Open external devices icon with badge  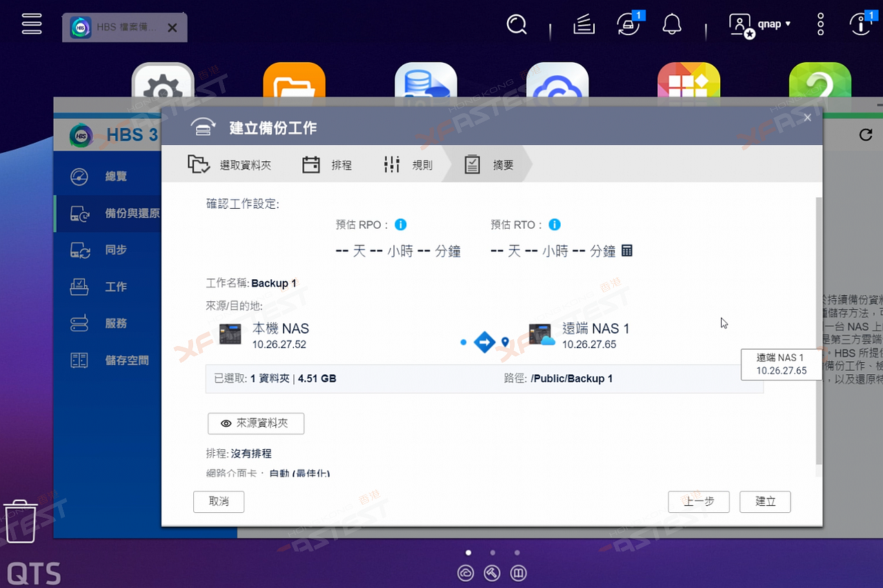click(x=628, y=26)
